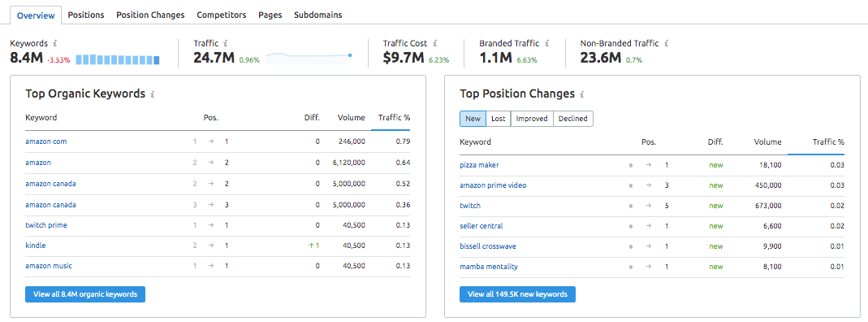Click the green up-one diff for kindle
The width and height of the screenshot is (868, 322).
click(x=315, y=246)
